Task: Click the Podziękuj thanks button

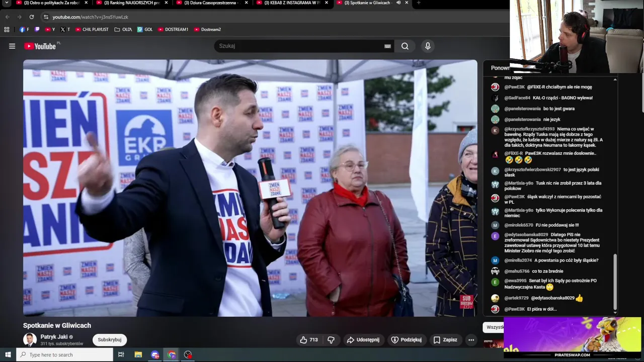Action: point(406,340)
